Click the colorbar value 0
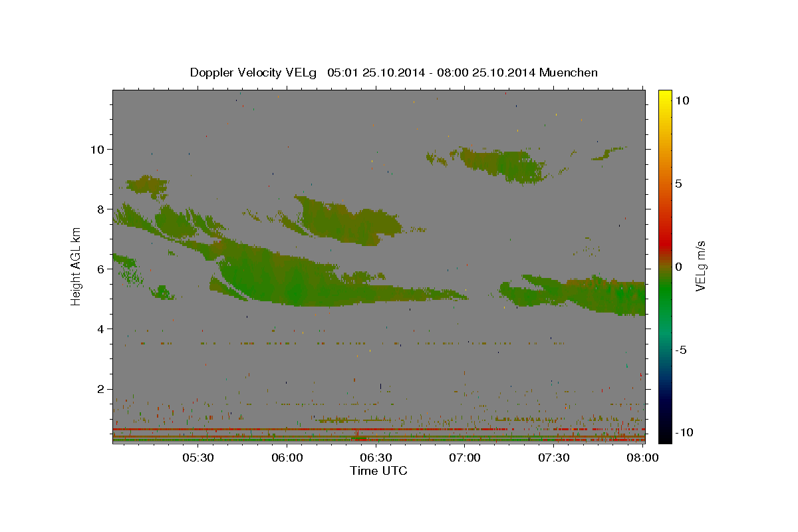 point(678,267)
